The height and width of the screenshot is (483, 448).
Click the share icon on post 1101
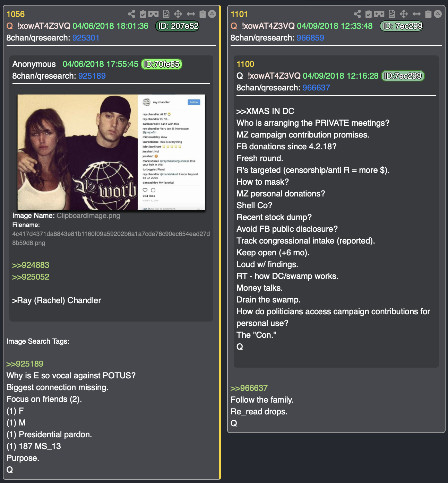pyautogui.click(x=357, y=14)
